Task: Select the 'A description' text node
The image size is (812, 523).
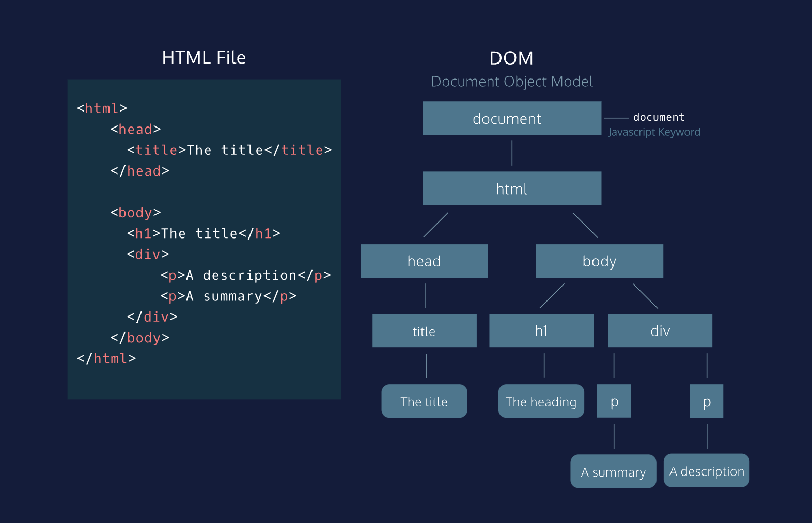Action: coord(707,471)
